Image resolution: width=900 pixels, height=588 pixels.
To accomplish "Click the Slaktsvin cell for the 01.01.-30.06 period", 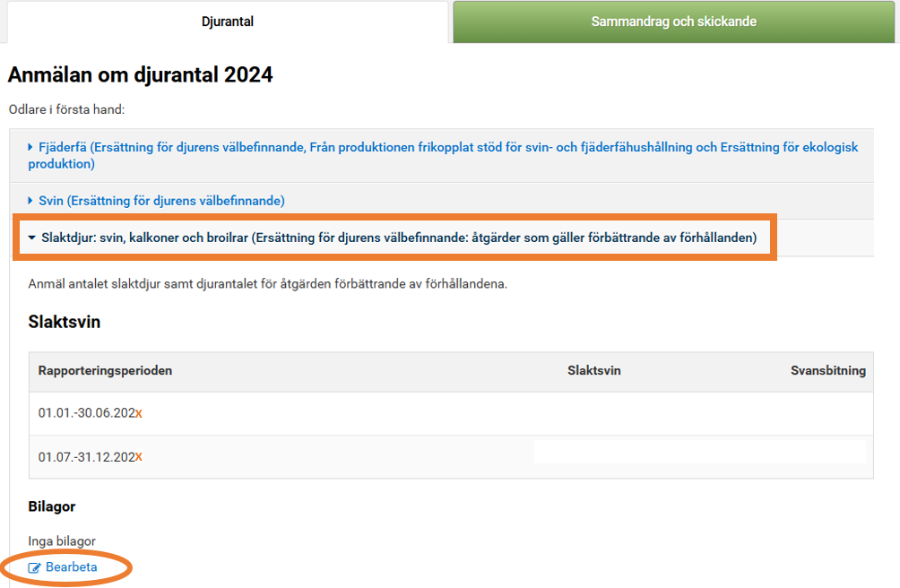I will [x=593, y=413].
